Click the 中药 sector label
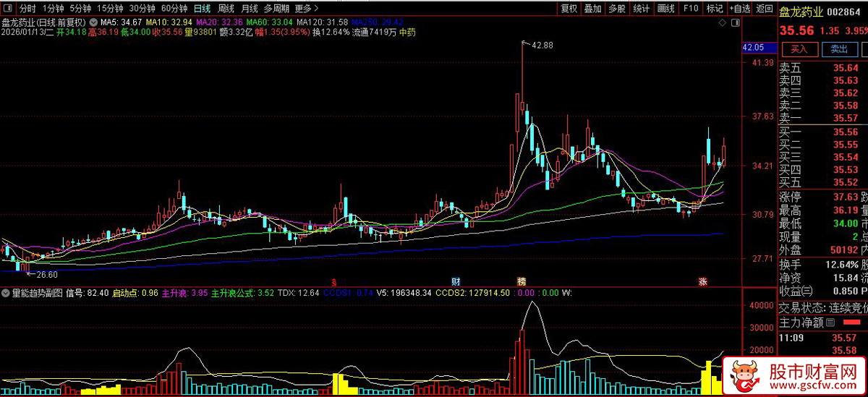 408,32
